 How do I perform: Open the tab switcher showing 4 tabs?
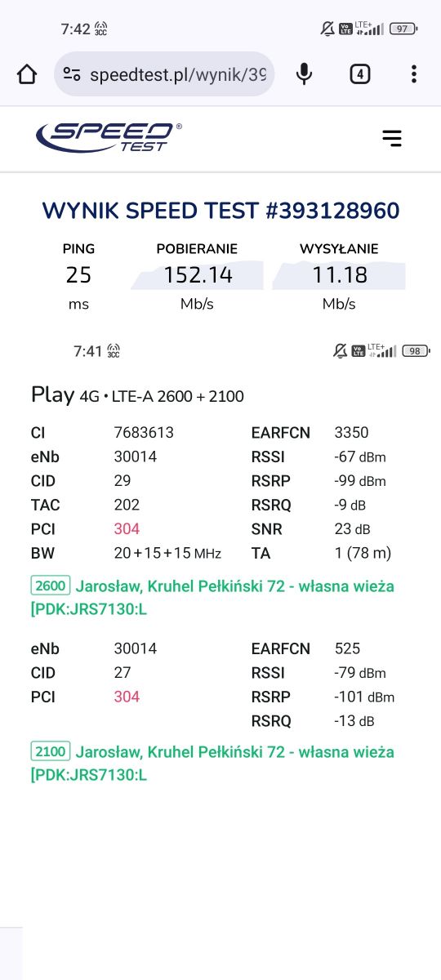point(359,74)
